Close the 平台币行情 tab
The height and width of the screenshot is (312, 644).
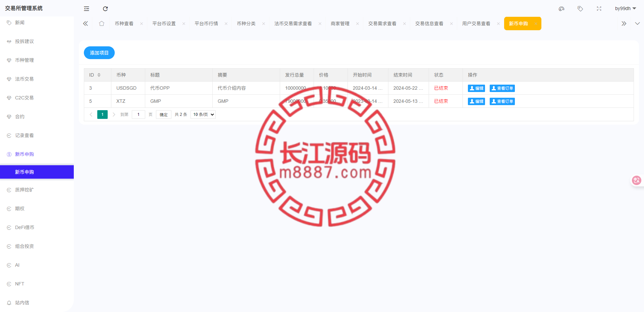pos(226,24)
